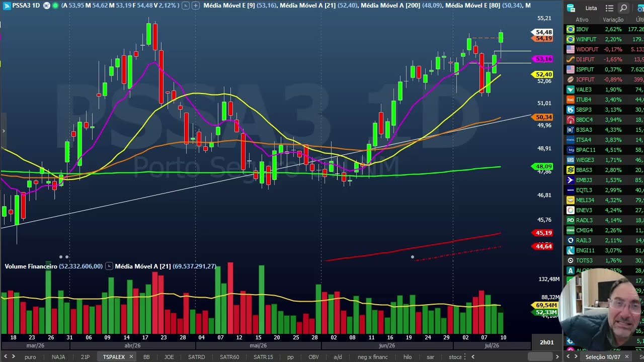Click the ITUB4 Itaú logo

point(570,100)
